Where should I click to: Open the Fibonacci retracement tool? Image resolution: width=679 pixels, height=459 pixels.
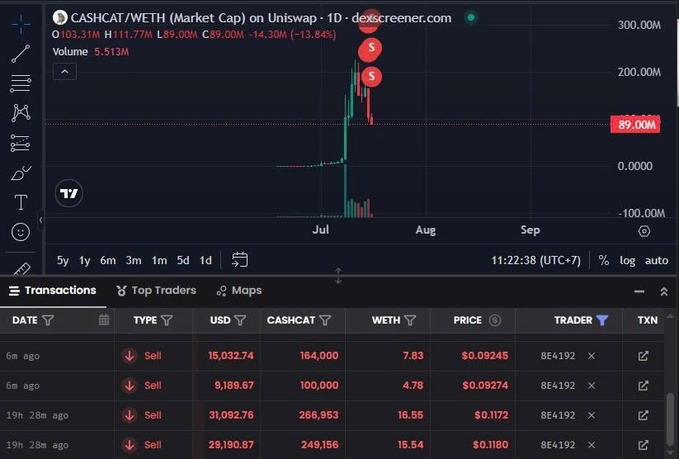click(x=21, y=83)
